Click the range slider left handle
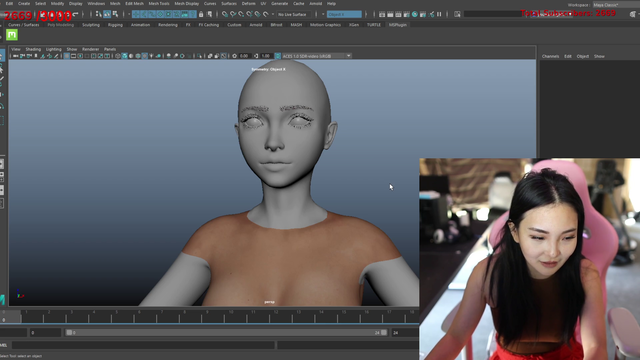The width and height of the screenshot is (640, 360). pos(69,333)
